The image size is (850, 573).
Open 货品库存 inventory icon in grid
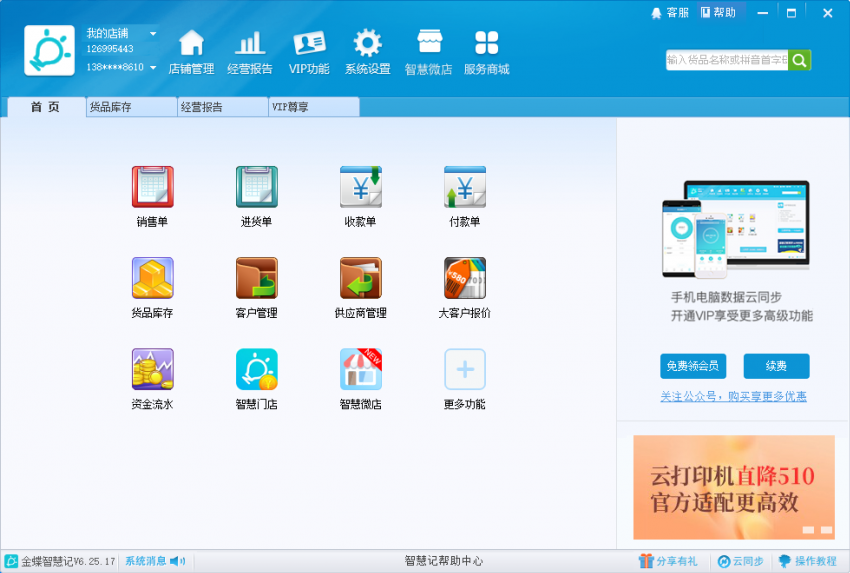click(x=152, y=278)
